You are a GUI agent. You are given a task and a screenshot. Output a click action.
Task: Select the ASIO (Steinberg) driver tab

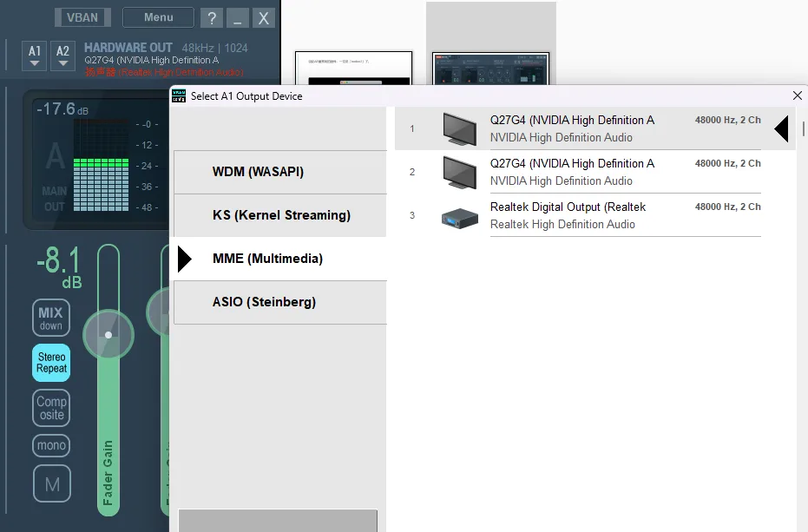(x=280, y=302)
